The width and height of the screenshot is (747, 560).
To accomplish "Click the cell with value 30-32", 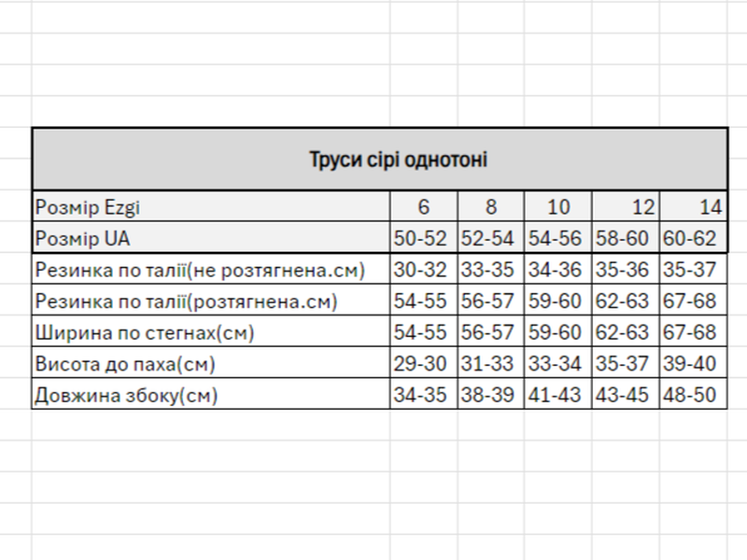I will coord(424,270).
